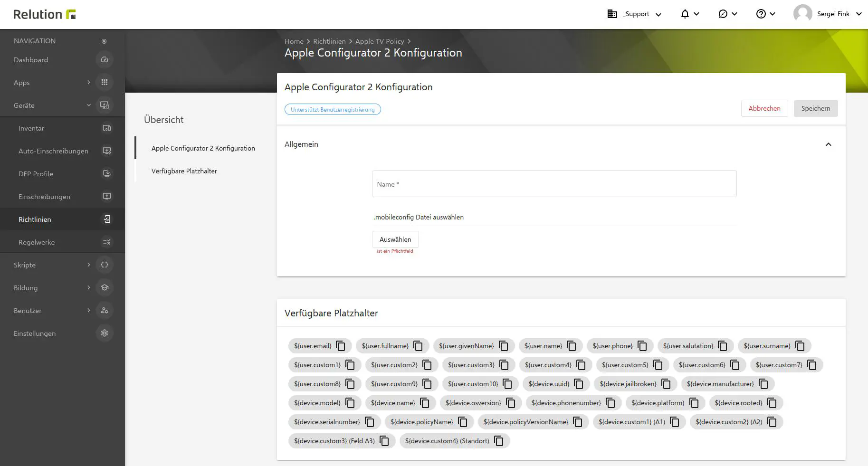Copy the ${device.manufacturer} placeholder
Viewport: 868px width, 466px height.
(x=763, y=384)
